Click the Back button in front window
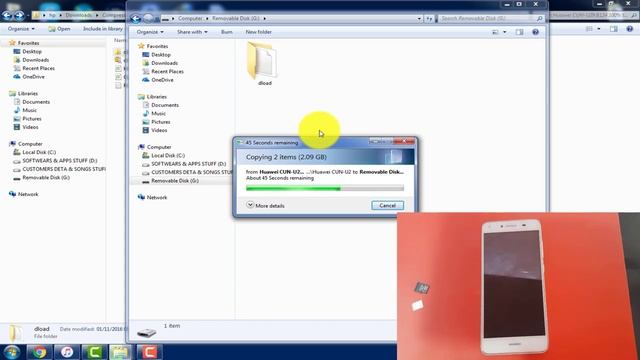The height and width of the screenshot is (360, 640). tap(136, 18)
